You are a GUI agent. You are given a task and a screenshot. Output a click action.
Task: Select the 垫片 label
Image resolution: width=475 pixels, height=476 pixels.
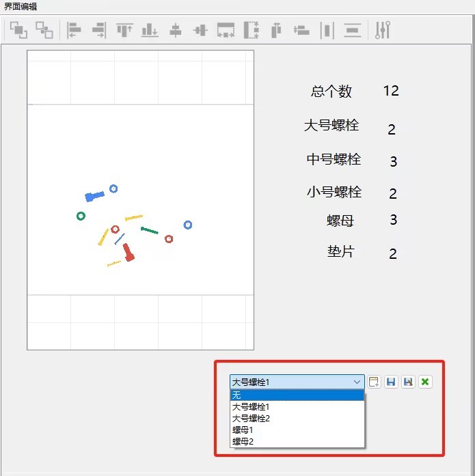click(x=341, y=252)
